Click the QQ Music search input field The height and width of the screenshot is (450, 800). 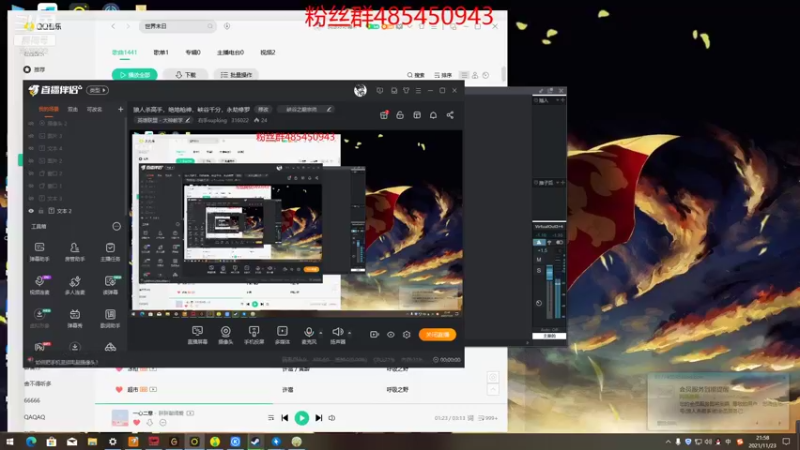pyautogui.click(x=177, y=26)
